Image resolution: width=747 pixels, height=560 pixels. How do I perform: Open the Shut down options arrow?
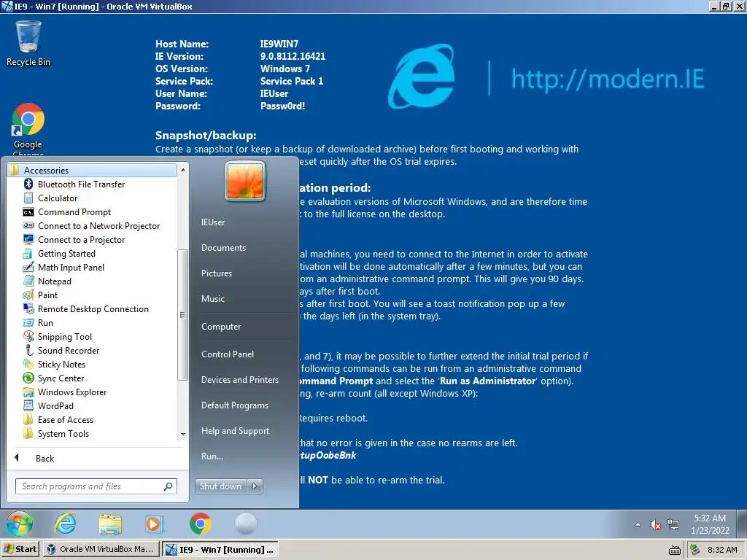255,486
